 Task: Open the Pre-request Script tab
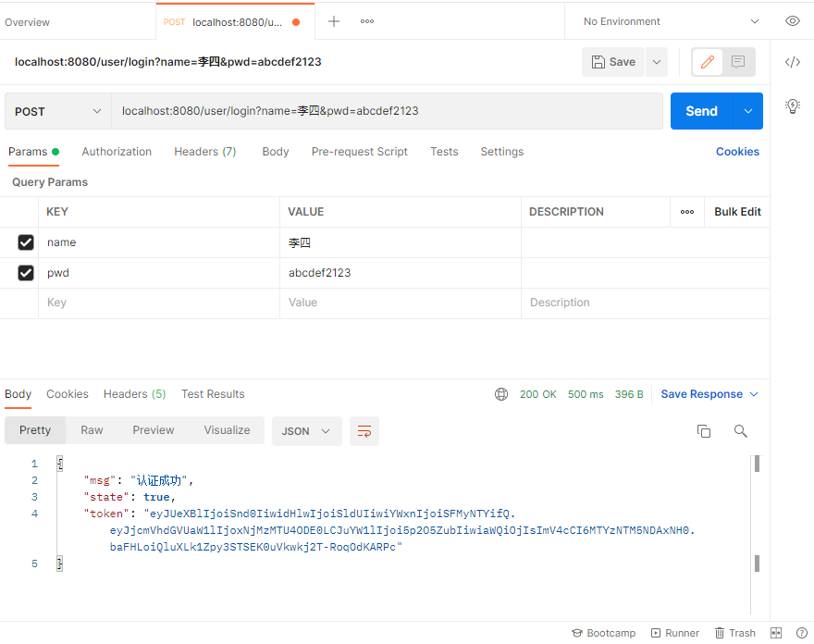pyautogui.click(x=359, y=152)
